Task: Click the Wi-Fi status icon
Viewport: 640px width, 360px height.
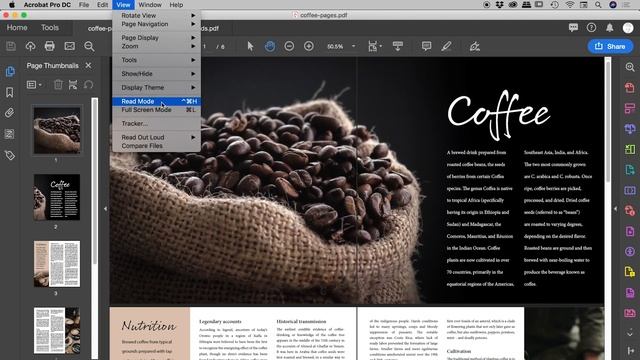Action: point(570,5)
